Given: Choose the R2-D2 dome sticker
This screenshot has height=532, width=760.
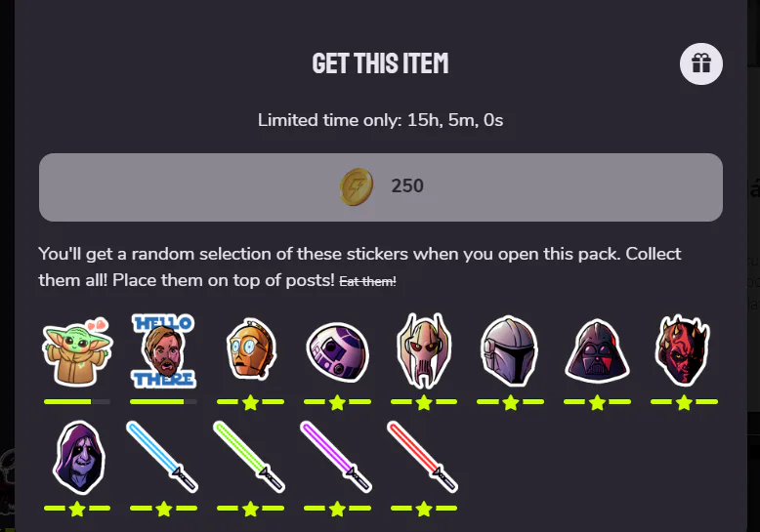Looking at the screenshot, I should [x=337, y=351].
